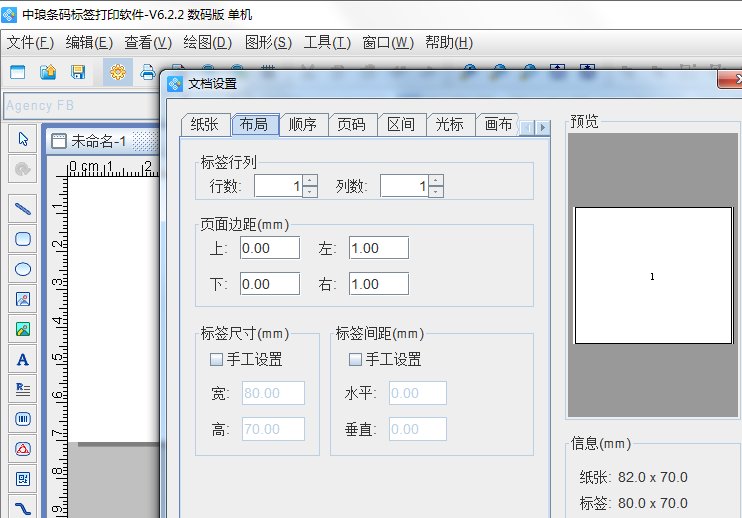The width and height of the screenshot is (742, 518).
Task: Open the 工具(T) menu
Action: click(x=327, y=43)
